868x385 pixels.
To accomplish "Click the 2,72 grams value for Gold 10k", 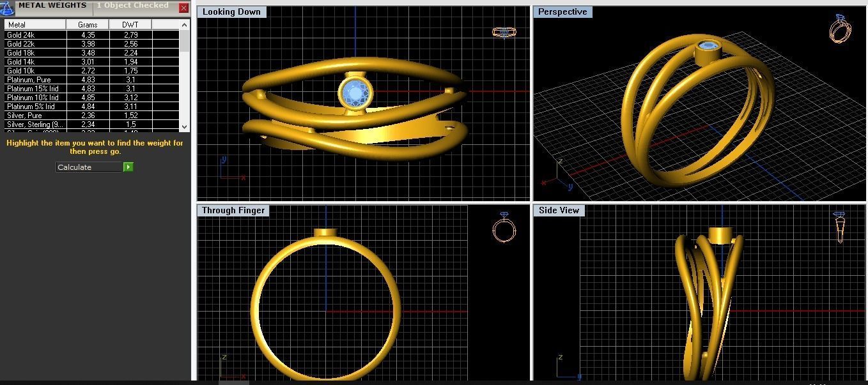I will [88, 71].
